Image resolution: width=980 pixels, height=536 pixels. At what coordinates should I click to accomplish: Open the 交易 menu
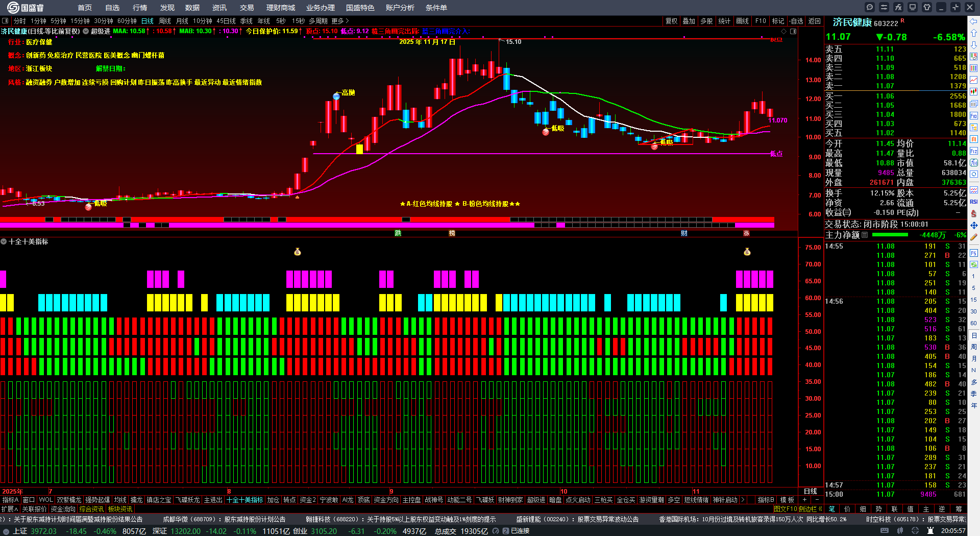pos(247,8)
